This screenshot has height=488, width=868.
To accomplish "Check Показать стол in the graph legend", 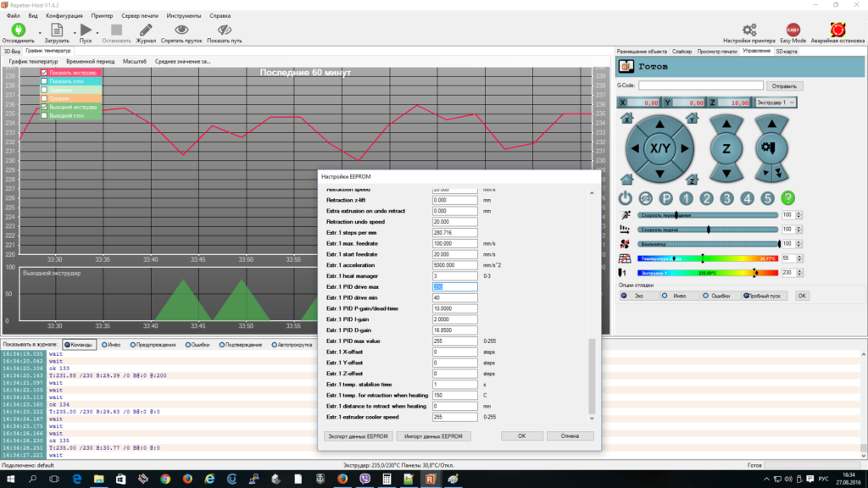I will pos(44,81).
